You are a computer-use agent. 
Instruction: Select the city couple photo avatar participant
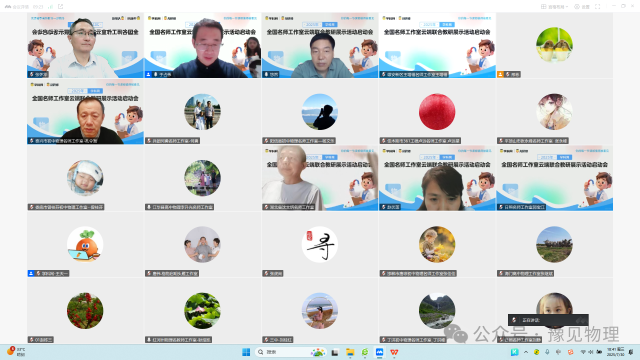click(202, 112)
